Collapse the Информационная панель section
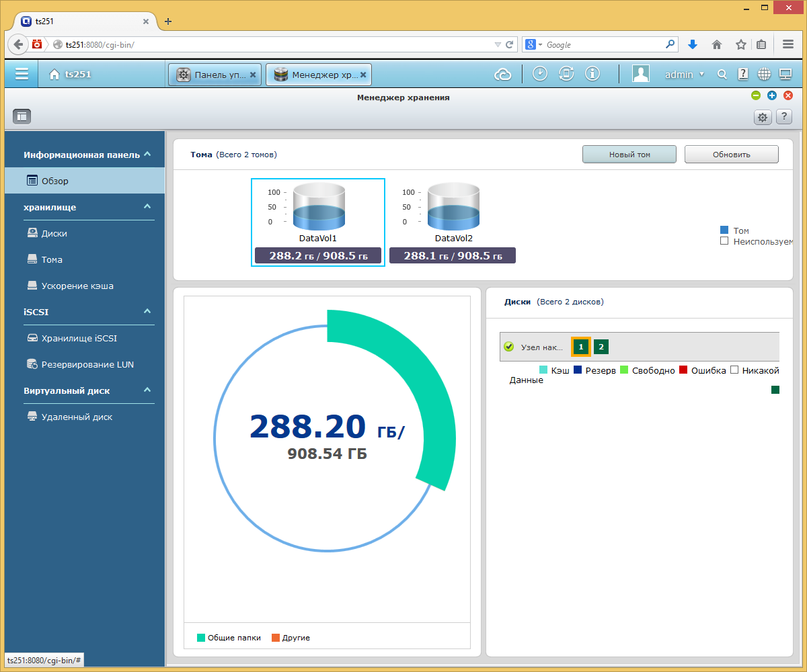The image size is (807, 672). click(147, 155)
